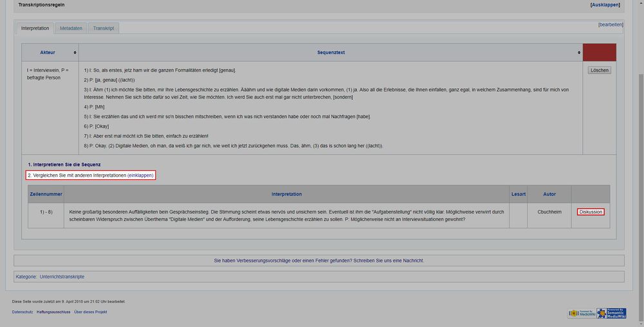This screenshot has height=327, width=644.
Task: Select the Interpretation tab
Action: pos(35,28)
